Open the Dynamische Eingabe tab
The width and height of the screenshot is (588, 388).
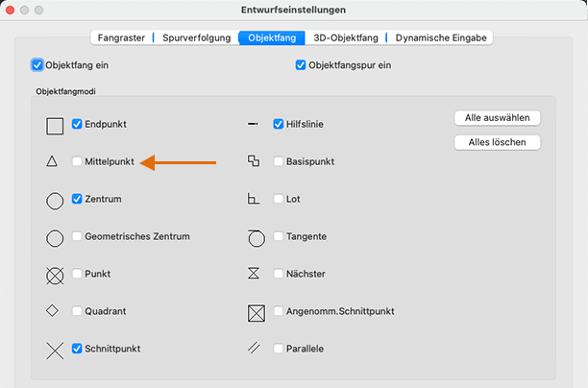point(441,38)
